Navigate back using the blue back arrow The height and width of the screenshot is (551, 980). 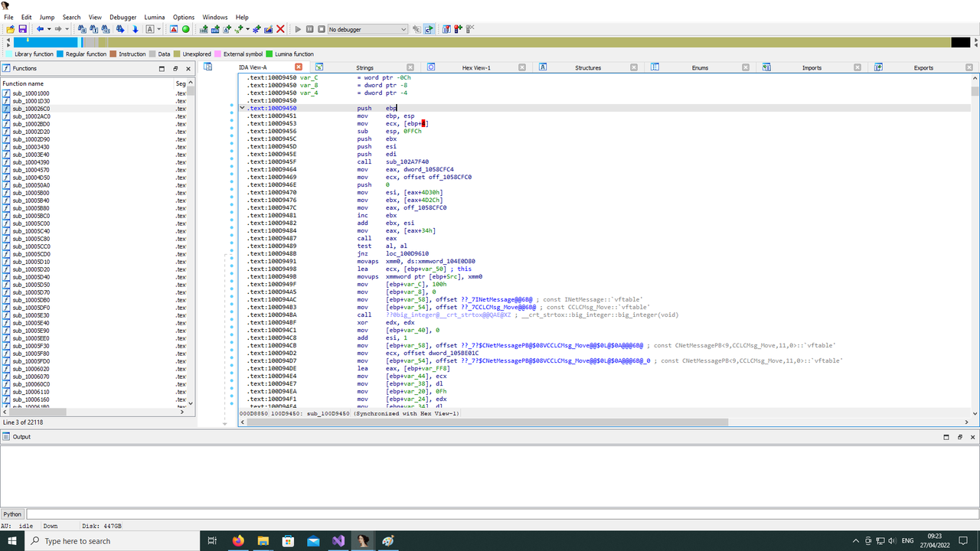(x=41, y=28)
